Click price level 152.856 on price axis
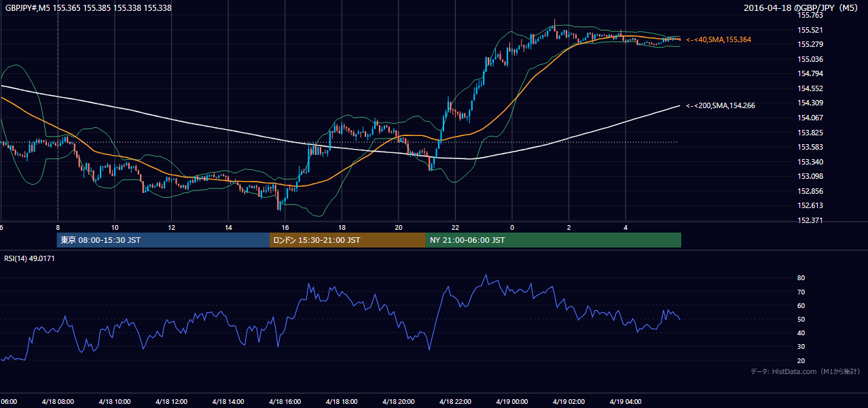The width and height of the screenshot is (868, 408). click(810, 192)
